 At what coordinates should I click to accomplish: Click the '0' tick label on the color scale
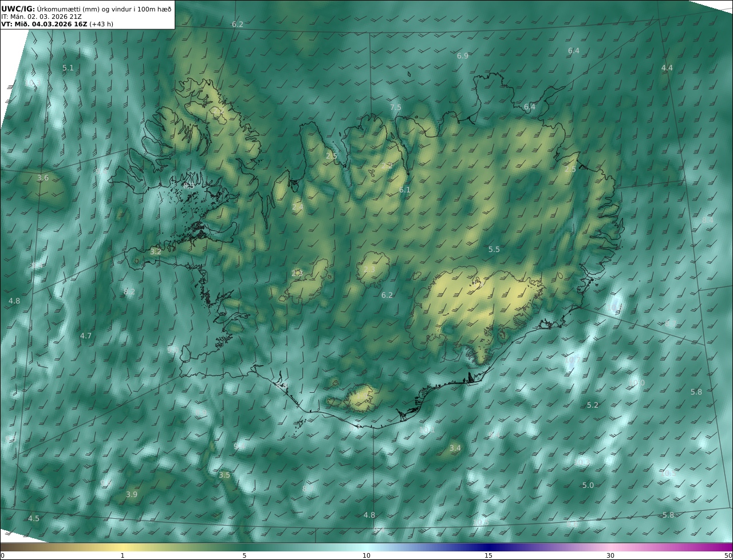tap(2, 555)
